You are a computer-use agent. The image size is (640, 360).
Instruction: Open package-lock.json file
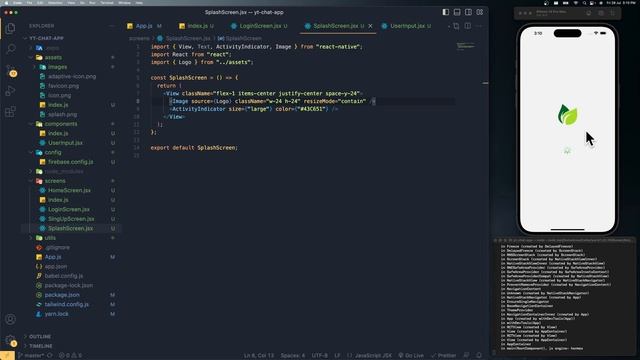click(68, 285)
